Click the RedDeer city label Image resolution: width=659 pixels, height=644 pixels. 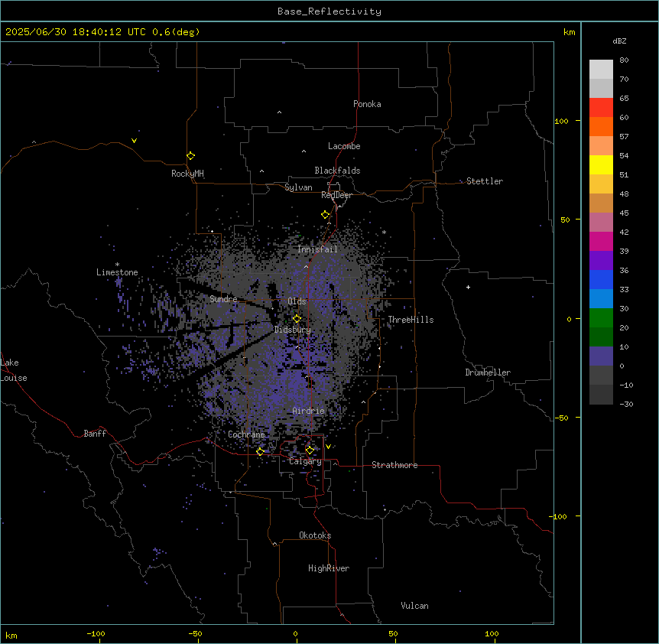pos(336,195)
